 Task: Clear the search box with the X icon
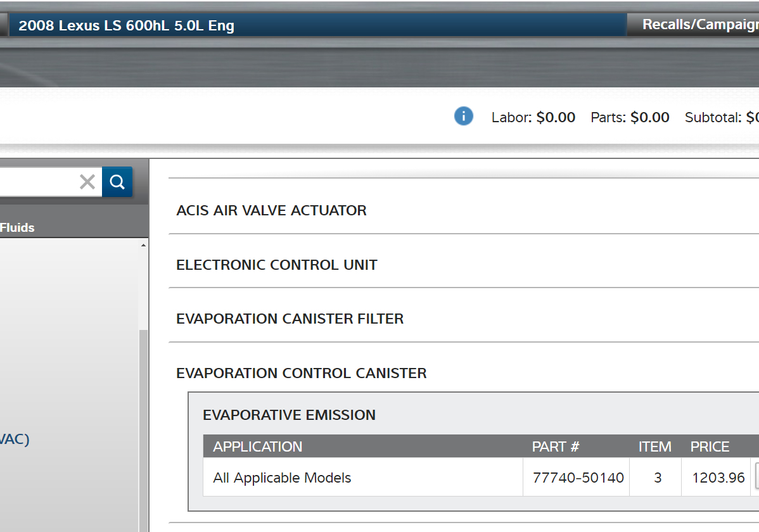[87, 182]
